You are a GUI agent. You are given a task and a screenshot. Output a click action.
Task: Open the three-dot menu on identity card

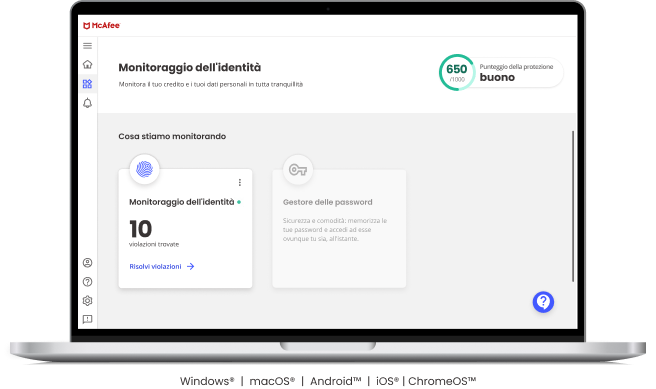(240, 182)
